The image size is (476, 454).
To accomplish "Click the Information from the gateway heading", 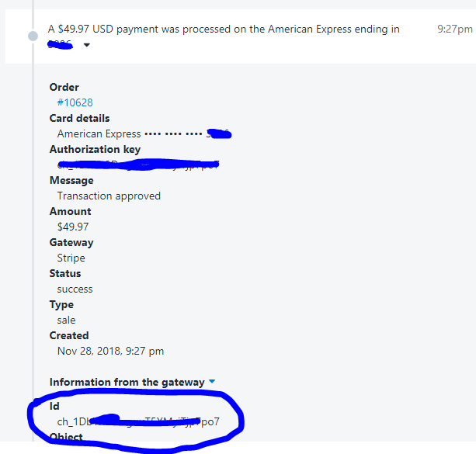I will (127, 382).
